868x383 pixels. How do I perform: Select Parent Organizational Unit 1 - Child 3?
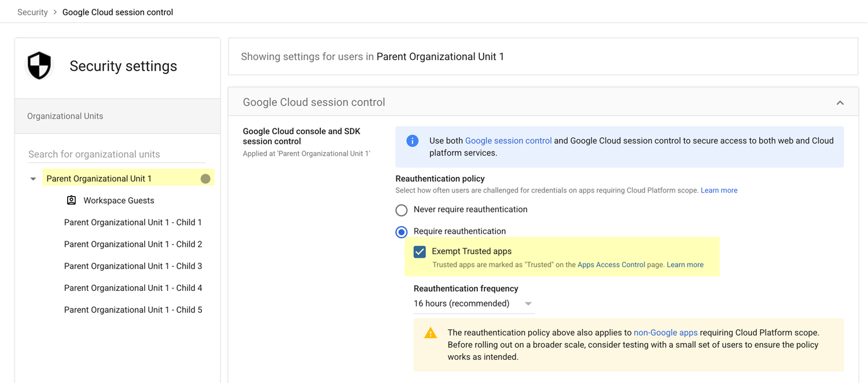tap(133, 266)
